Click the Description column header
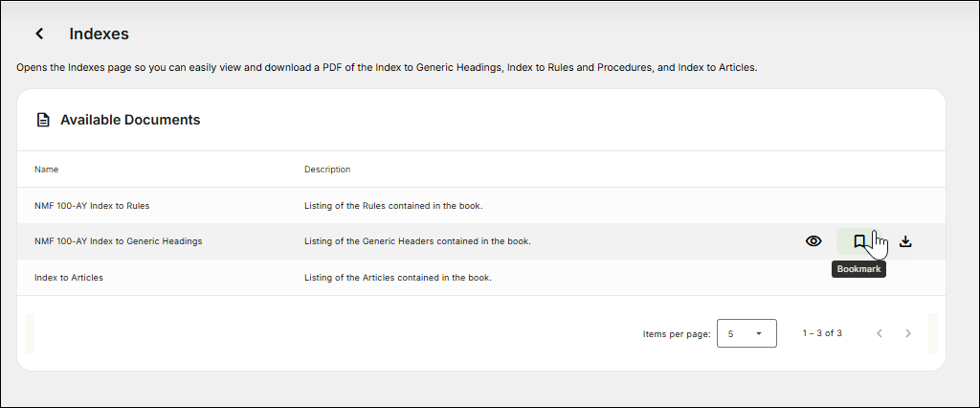 [327, 170]
